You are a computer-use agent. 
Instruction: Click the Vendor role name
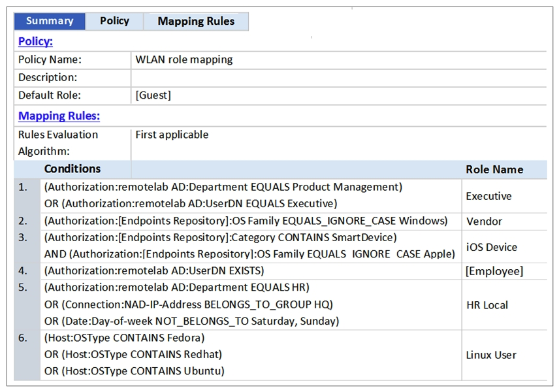[484, 221]
